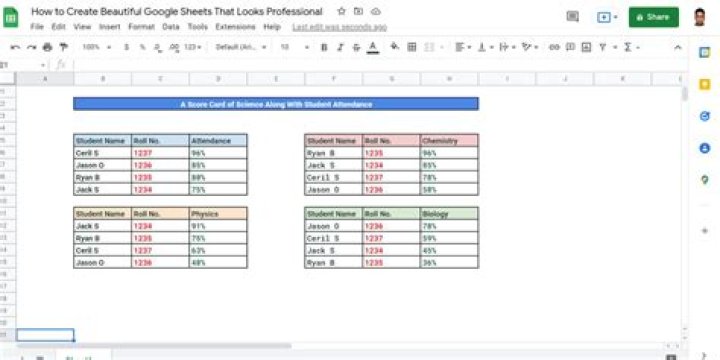This screenshot has height=360, width=720.
Task: Open the font size 10 dropdown
Action: [x=294, y=47]
